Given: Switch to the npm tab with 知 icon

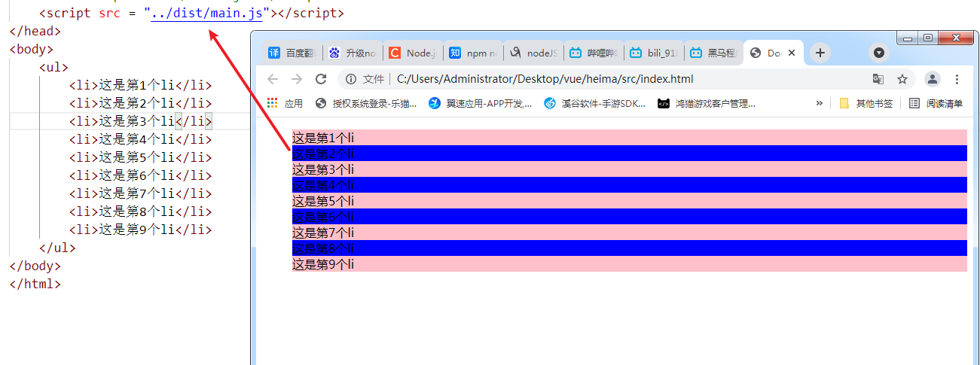Looking at the screenshot, I should [473, 53].
